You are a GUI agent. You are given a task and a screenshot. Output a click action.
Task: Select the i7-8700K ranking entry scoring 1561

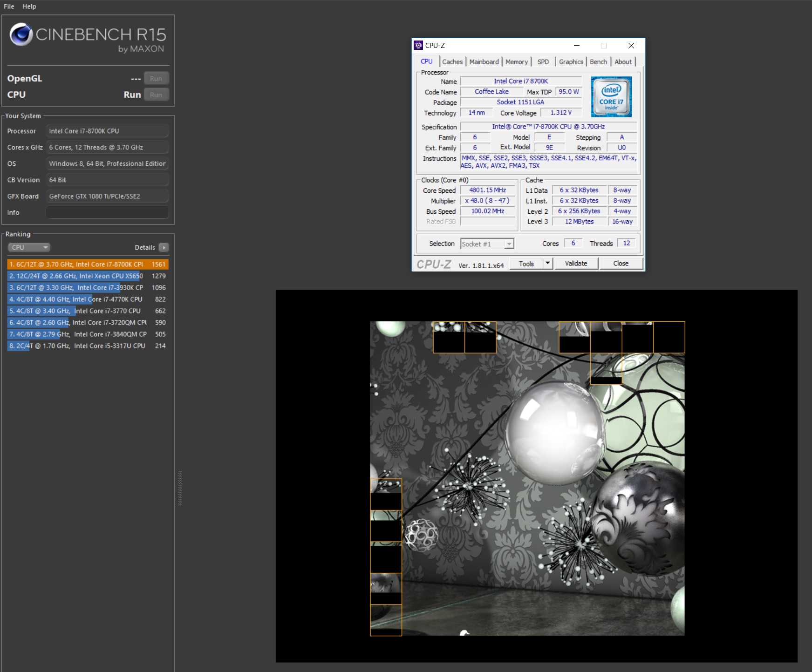88,265
